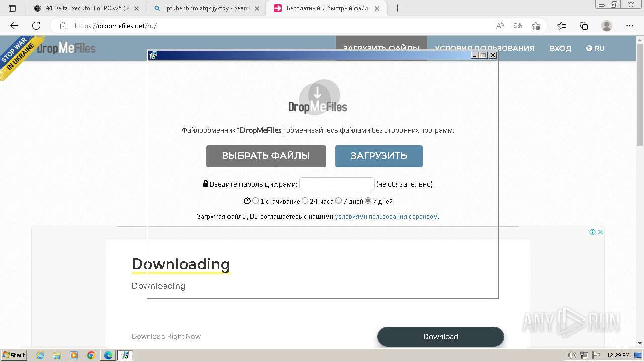
Task: Click the DropMeFiles header logo
Action: coord(66,48)
